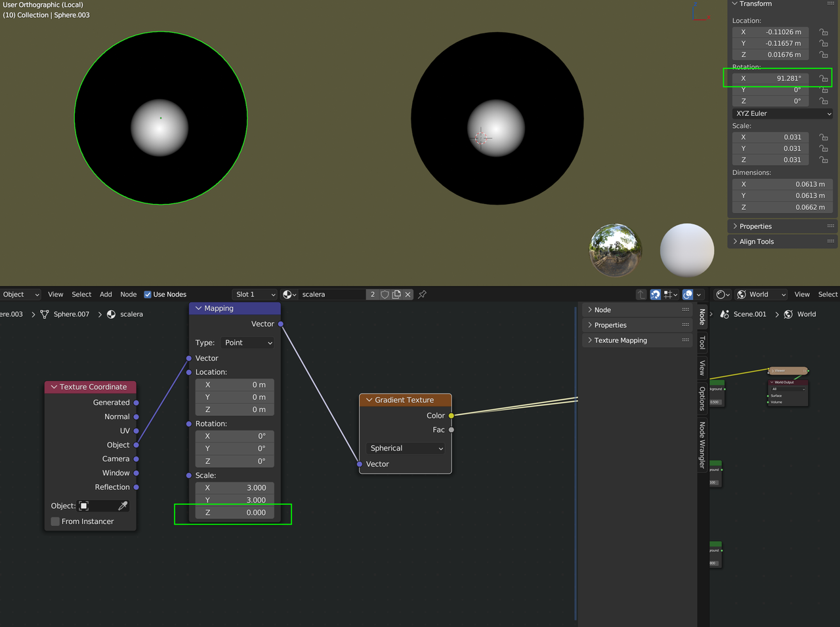Image resolution: width=840 pixels, height=627 pixels.
Task: Duplicate the scalera material
Action: tap(396, 294)
